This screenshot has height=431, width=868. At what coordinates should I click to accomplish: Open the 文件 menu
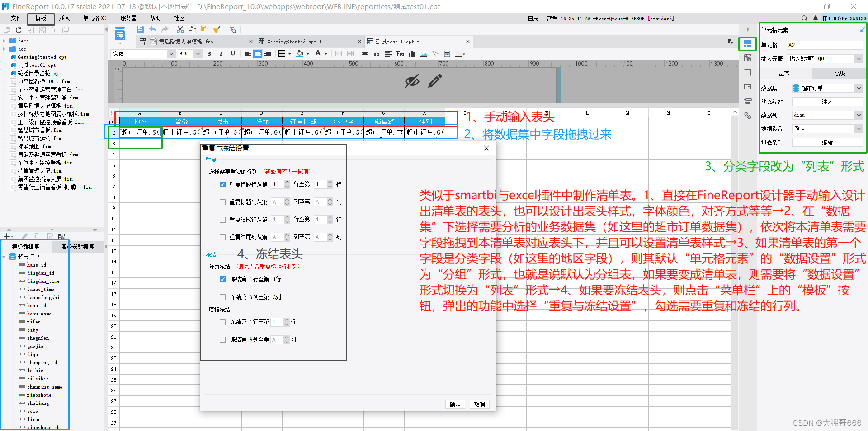[x=17, y=18]
